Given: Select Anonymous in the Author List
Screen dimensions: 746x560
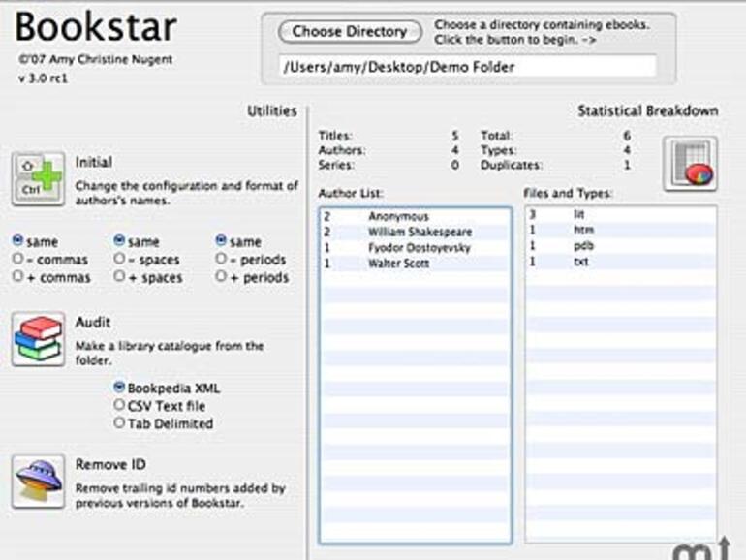Looking at the screenshot, I should point(416,216).
